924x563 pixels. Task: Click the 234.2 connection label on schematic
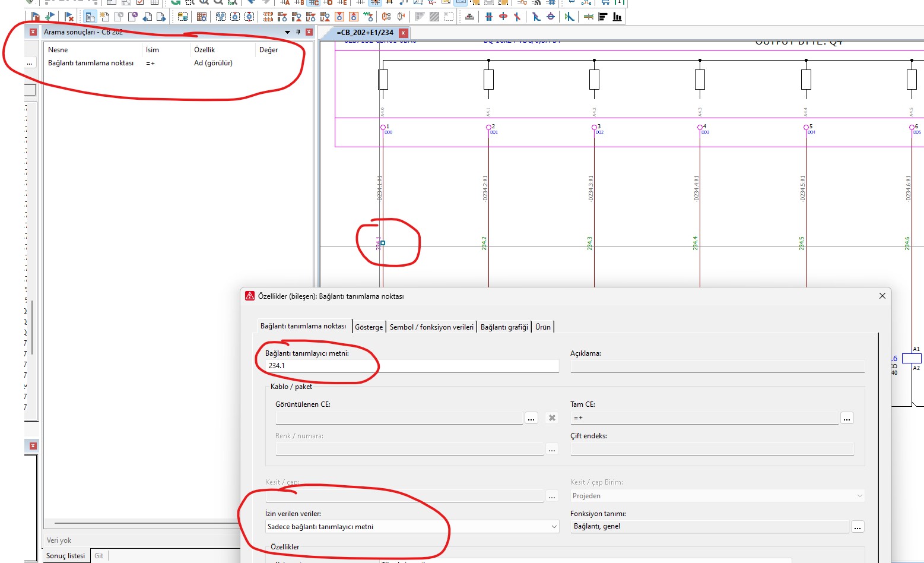(484, 243)
